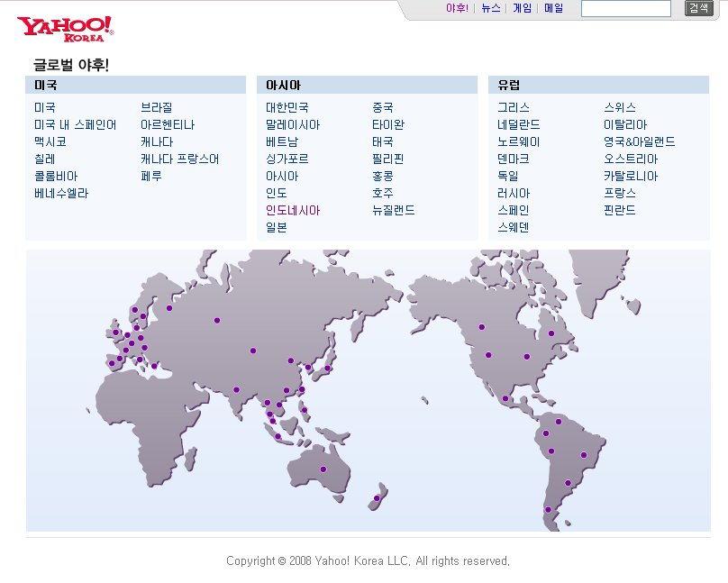Open the plain 캐나다 link
Viewport: 728px width, 583px height.
[157, 142]
